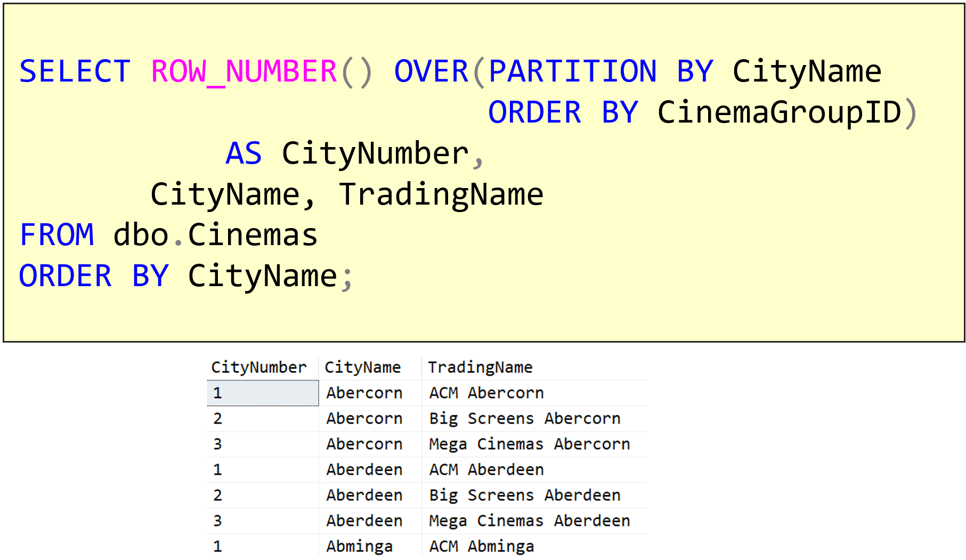
Task: Click the SELECT keyword in the code
Action: point(74,71)
